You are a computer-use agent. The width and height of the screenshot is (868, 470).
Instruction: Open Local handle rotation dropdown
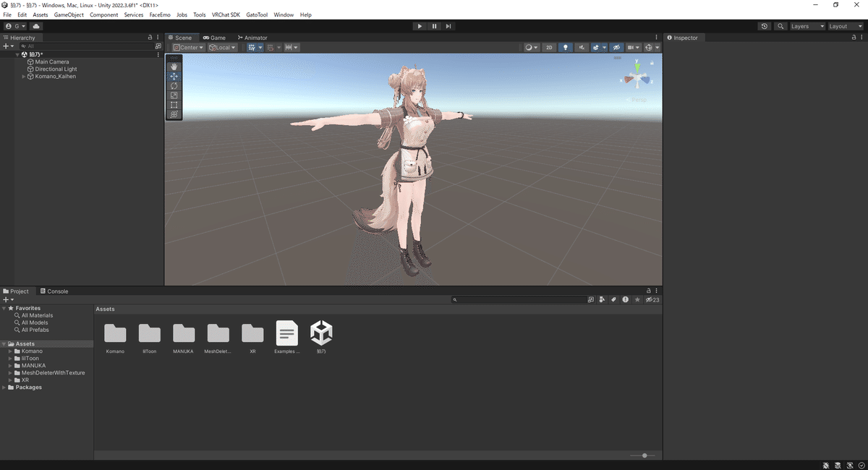[223, 48]
